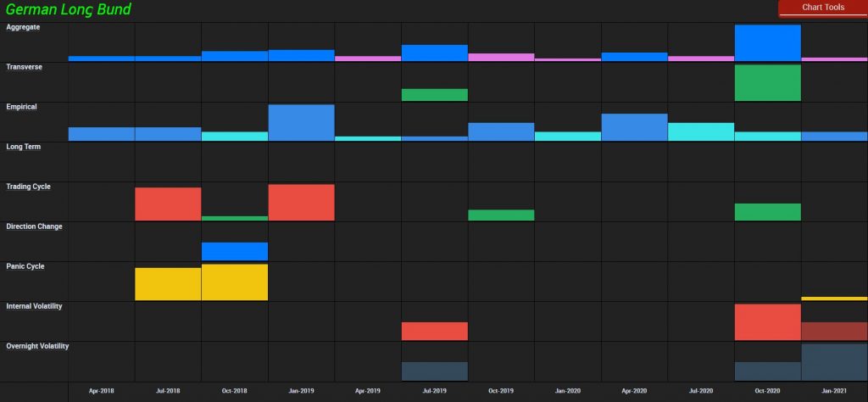Click the Oct-2018 axis label
The image size is (868, 402).
(234, 391)
